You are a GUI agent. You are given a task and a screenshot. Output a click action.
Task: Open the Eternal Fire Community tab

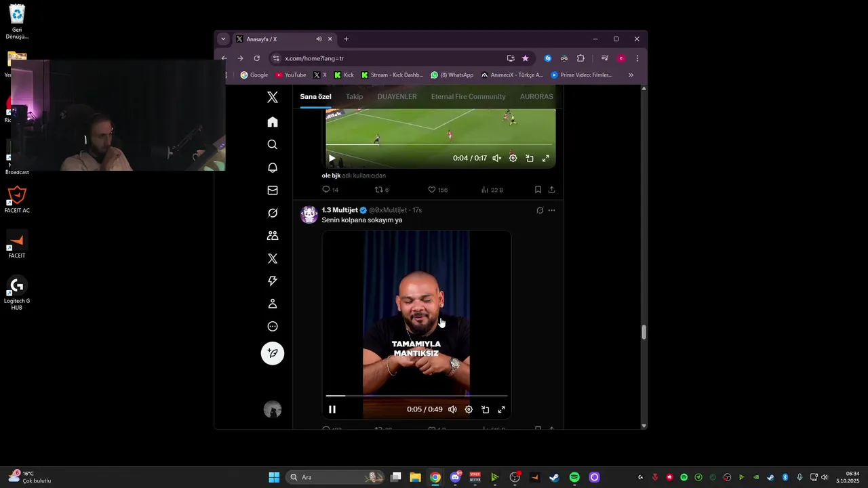pyautogui.click(x=468, y=96)
